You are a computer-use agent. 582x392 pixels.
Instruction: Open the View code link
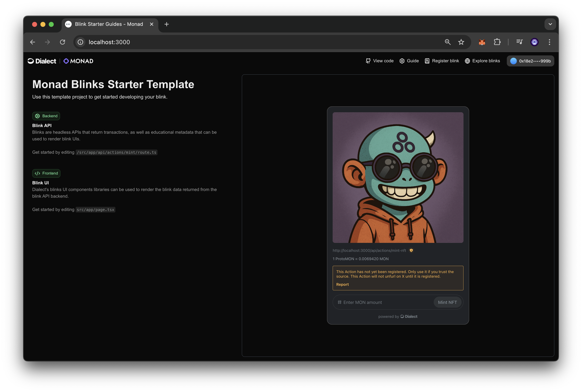click(x=380, y=61)
